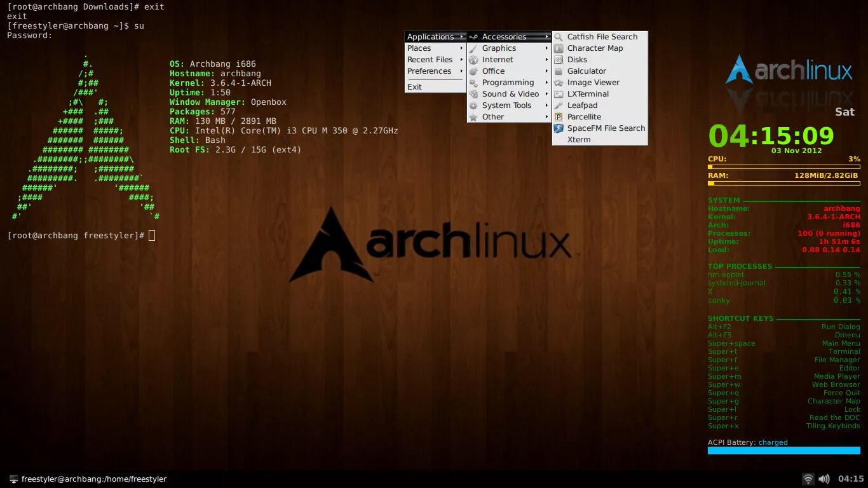Open Catfish File Search entry
This screenshot has width=868, height=488.
point(600,37)
